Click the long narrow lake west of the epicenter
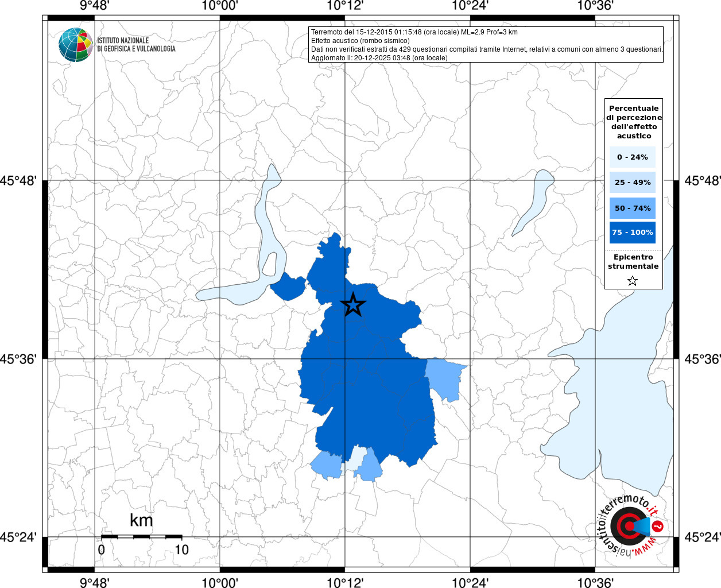Image resolution: width=721 pixels, height=588 pixels. coord(253,253)
